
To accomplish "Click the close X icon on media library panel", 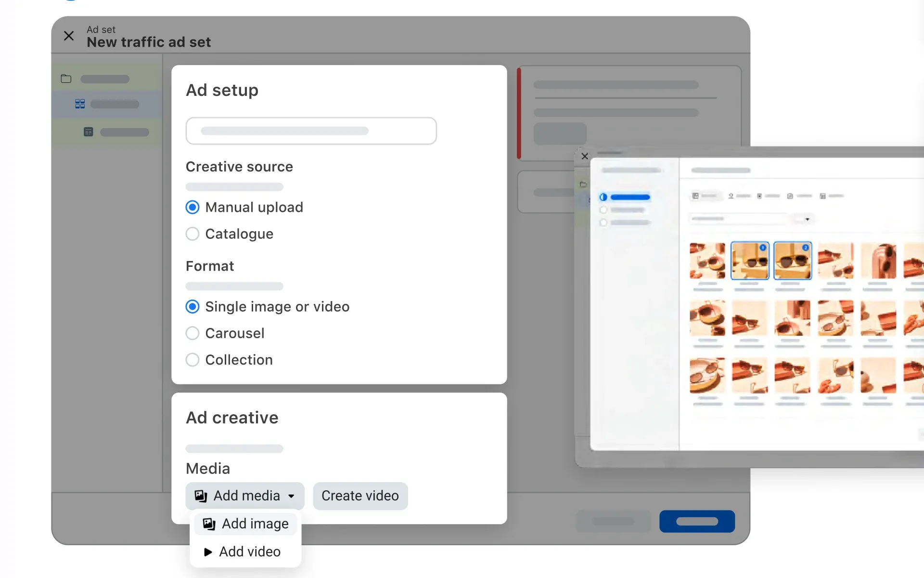I will tap(585, 156).
